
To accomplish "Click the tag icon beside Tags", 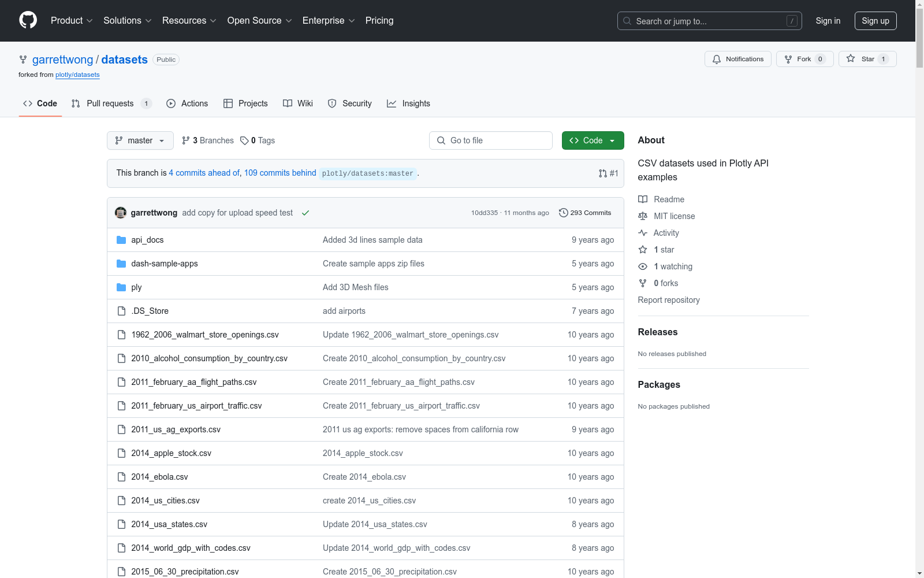I will pyautogui.click(x=244, y=140).
